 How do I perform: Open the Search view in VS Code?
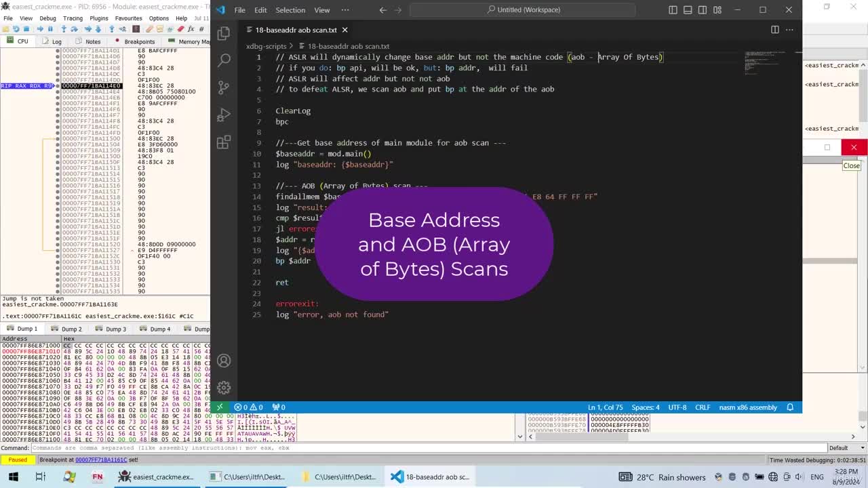[224, 60]
